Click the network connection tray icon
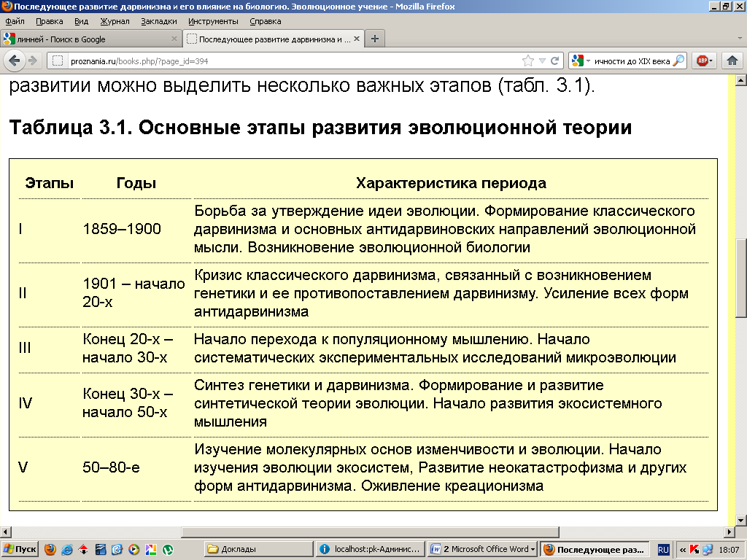 pos(708,550)
